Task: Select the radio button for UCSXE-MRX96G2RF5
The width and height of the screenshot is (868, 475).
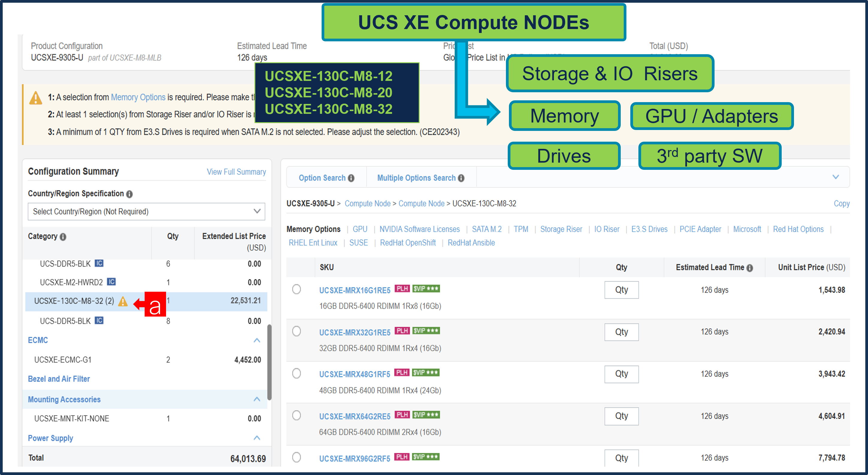Action: pyautogui.click(x=296, y=457)
